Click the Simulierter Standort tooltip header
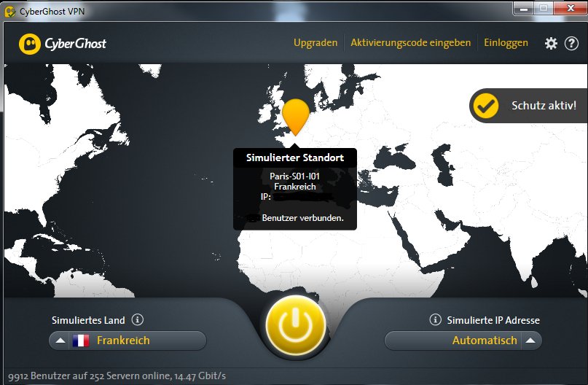588x385 pixels. pos(295,157)
